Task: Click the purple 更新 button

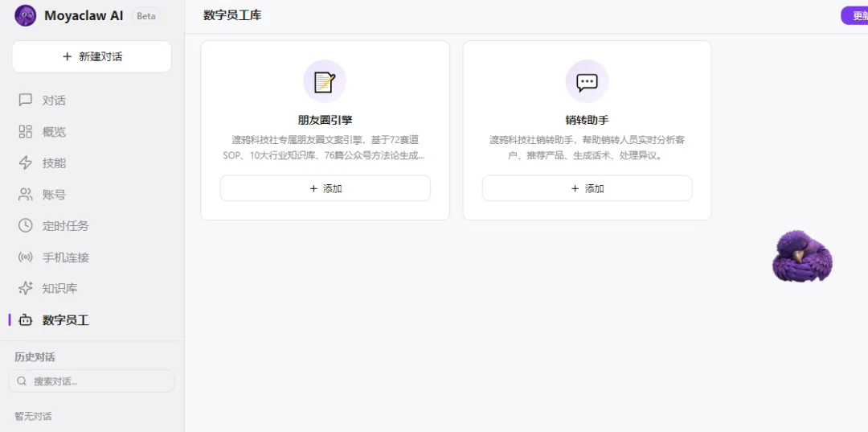Action: pos(854,15)
